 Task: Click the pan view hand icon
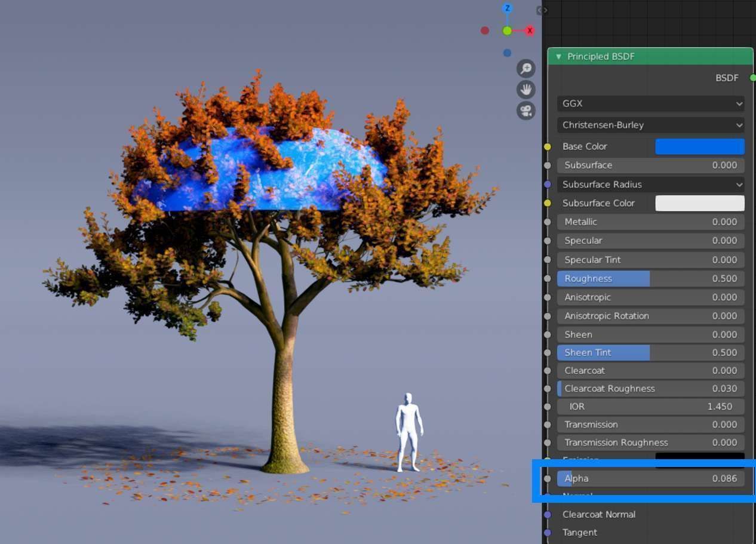coord(526,90)
